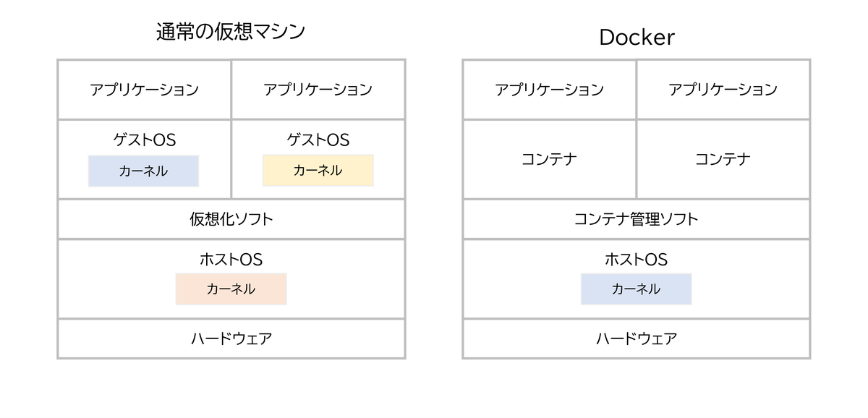Viewport: 868px width, 418px height.
Task: Select left アプリケーション box in virtual machine diagram
Action: click(x=145, y=90)
